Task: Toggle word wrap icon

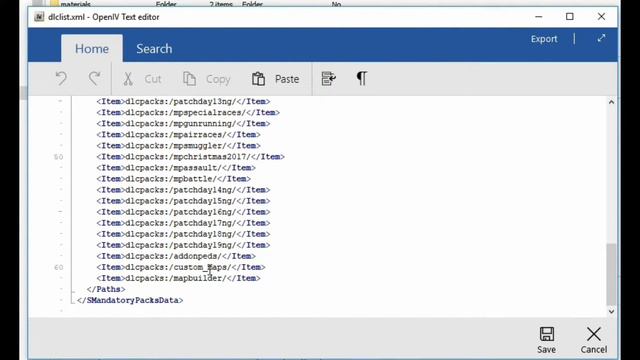Action: (329, 78)
